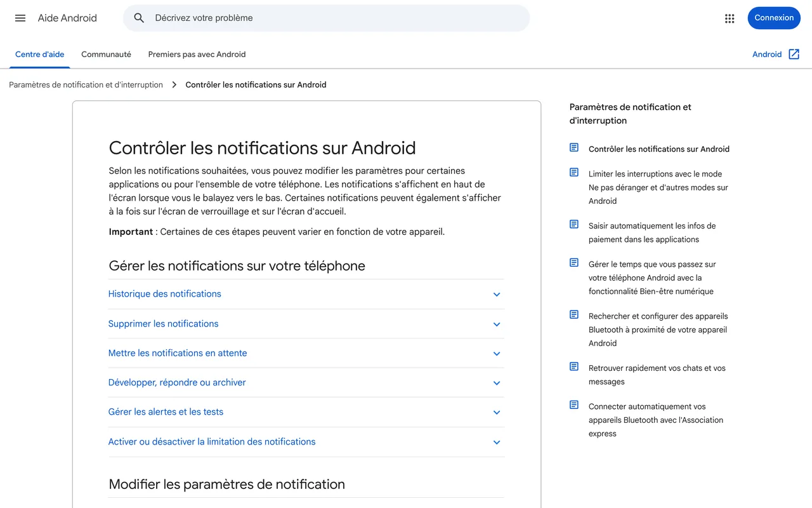Focus the Décrivez votre problème search field
The width and height of the screenshot is (812, 508).
(x=326, y=18)
